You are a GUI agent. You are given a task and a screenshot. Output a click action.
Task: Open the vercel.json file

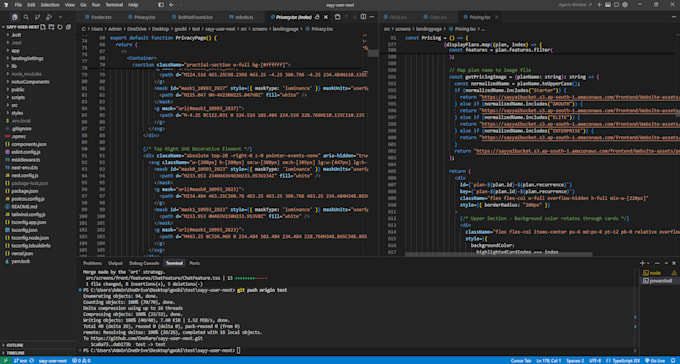pos(39,253)
